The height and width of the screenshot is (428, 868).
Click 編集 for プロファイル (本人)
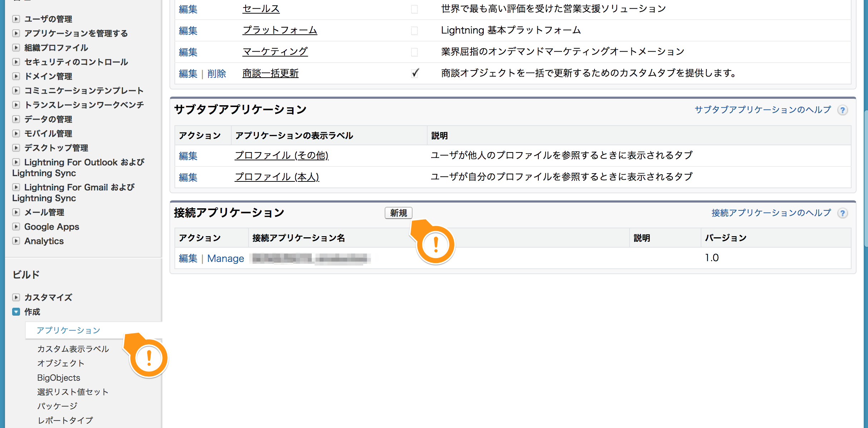(x=188, y=177)
